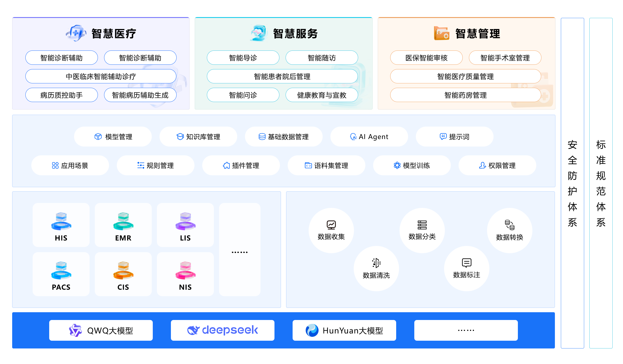Click the 应用场景 grid icon
This screenshot has width=623, height=364.
click(x=55, y=165)
